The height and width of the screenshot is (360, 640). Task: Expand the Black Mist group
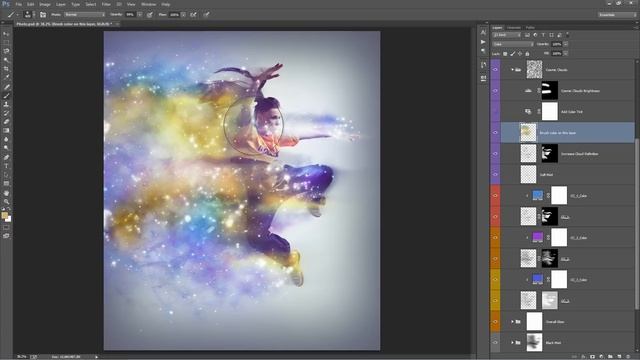pos(512,342)
